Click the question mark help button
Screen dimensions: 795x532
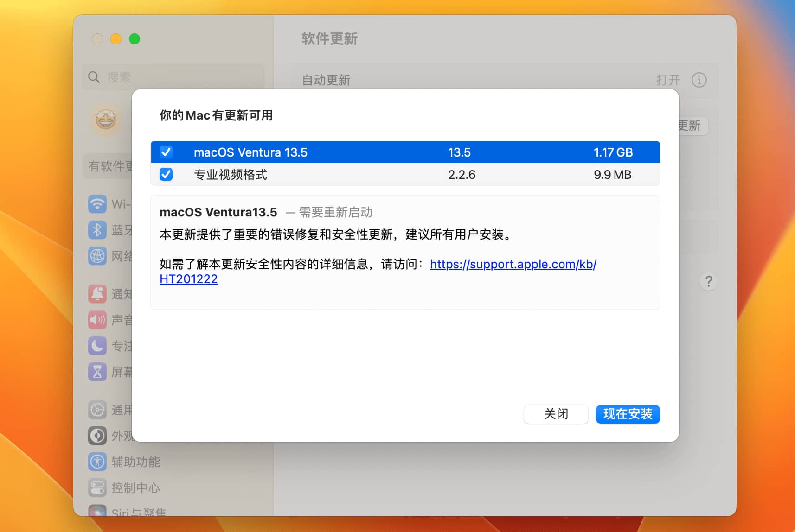[708, 281]
